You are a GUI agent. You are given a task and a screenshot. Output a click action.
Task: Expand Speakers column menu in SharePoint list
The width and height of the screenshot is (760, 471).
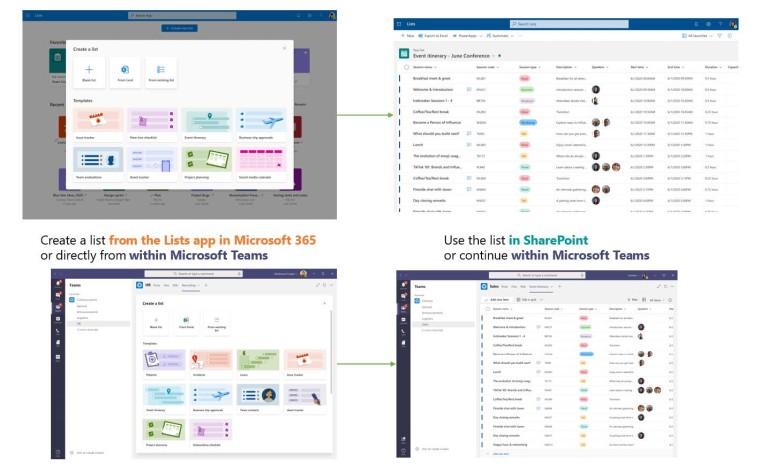607,67
